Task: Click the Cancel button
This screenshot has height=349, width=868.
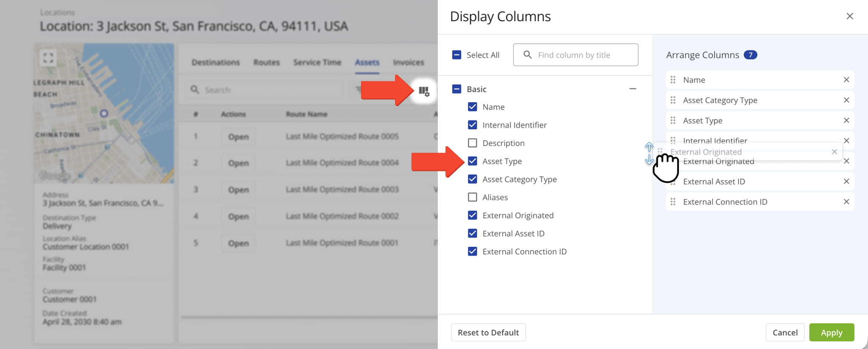Action: click(x=785, y=332)
